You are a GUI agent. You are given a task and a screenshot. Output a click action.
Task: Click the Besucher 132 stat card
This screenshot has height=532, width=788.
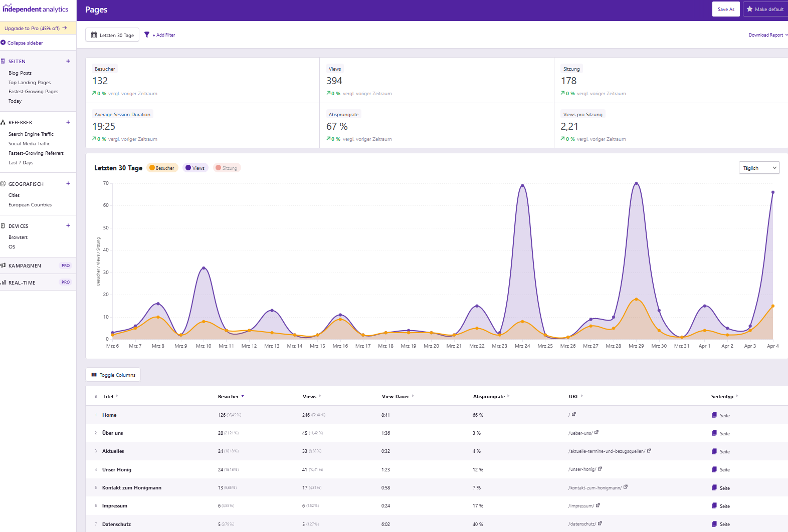coord(203,80)
